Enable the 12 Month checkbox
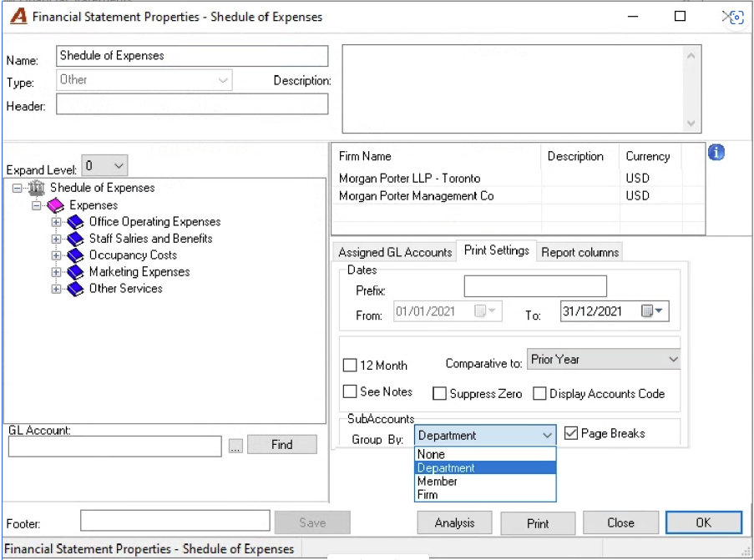 pyautogui.click(x=350, y=366)
